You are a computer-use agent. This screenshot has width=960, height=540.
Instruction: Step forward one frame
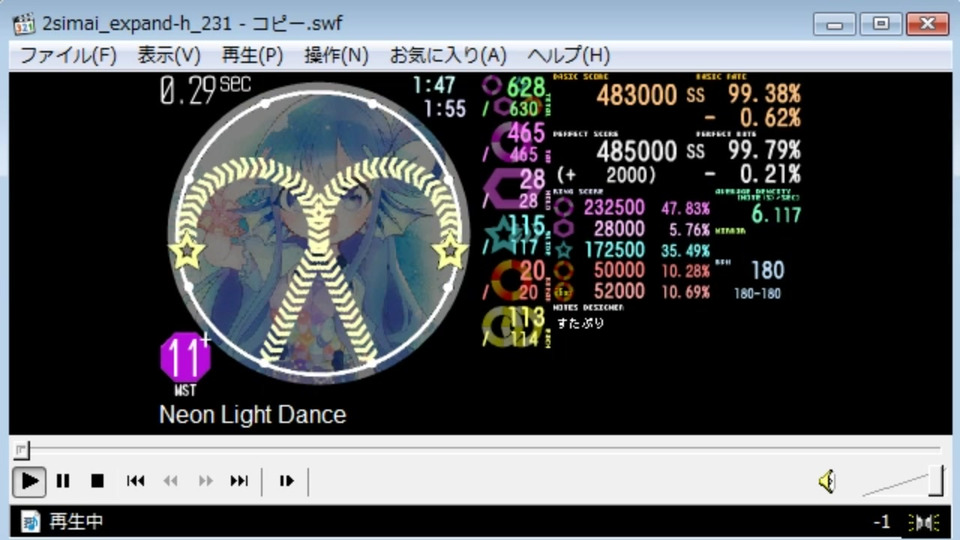287,481
